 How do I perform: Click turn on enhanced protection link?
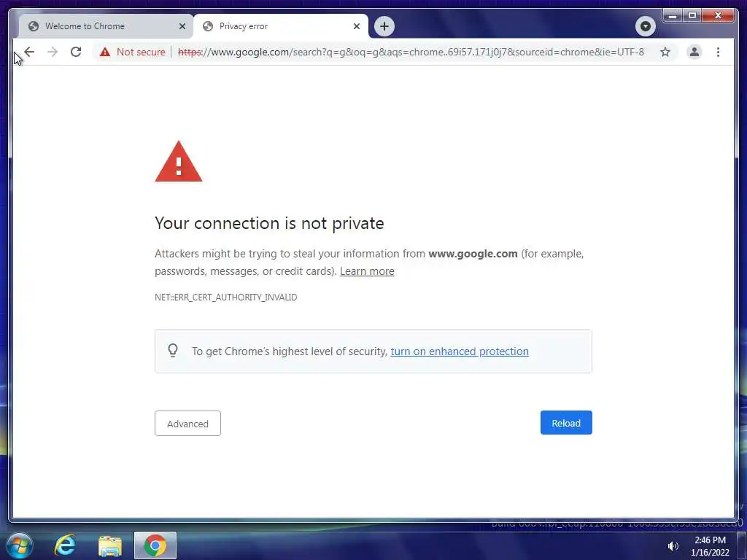[x=460, y=351]
